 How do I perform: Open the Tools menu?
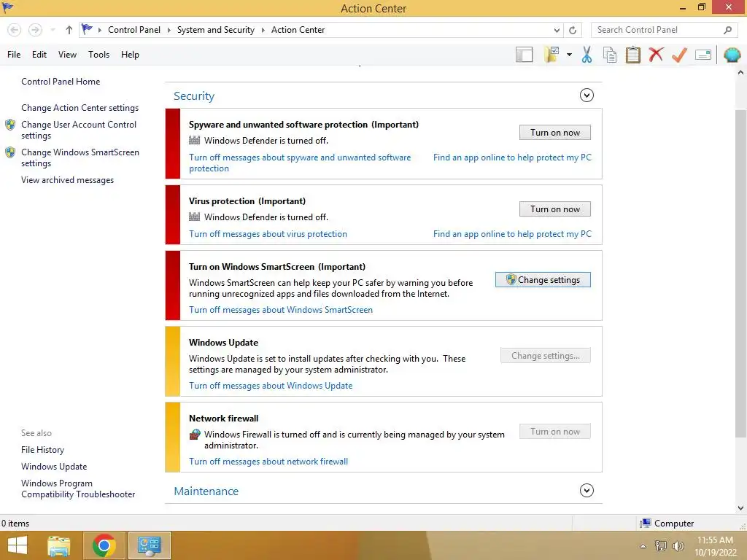point(98,55)
